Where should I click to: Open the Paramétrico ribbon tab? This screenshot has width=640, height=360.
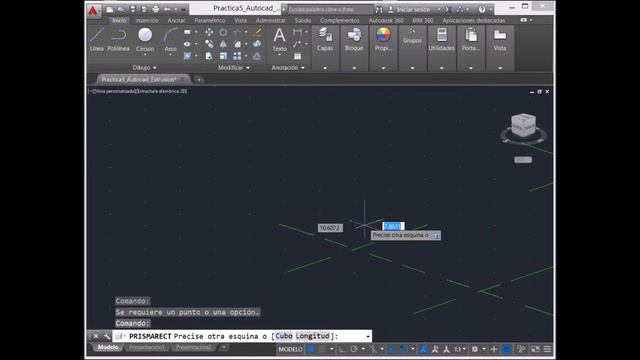pyautogui.click(x=210, y=20)
